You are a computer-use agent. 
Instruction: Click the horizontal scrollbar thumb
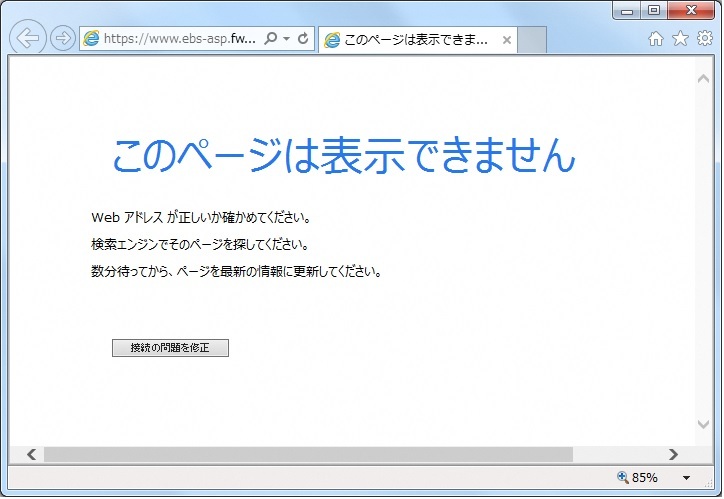(x=307, y=454)
